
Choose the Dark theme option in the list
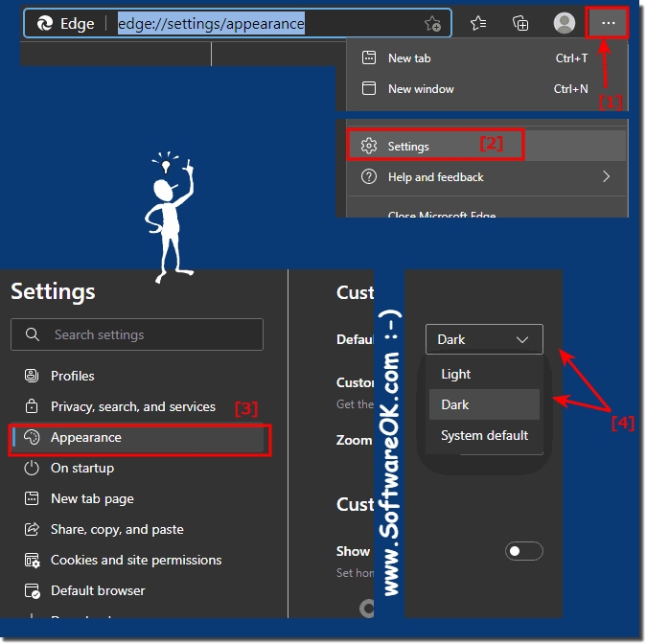click(484, 404)
